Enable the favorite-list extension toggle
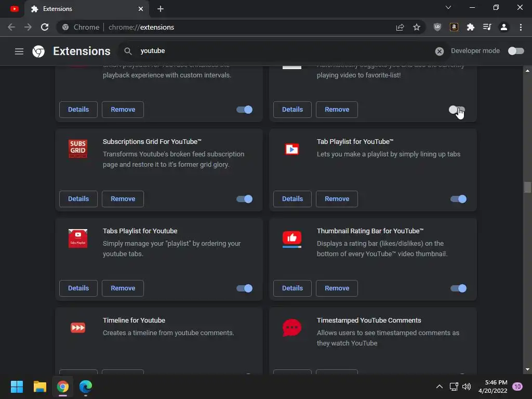 click(x=457, y=110)
